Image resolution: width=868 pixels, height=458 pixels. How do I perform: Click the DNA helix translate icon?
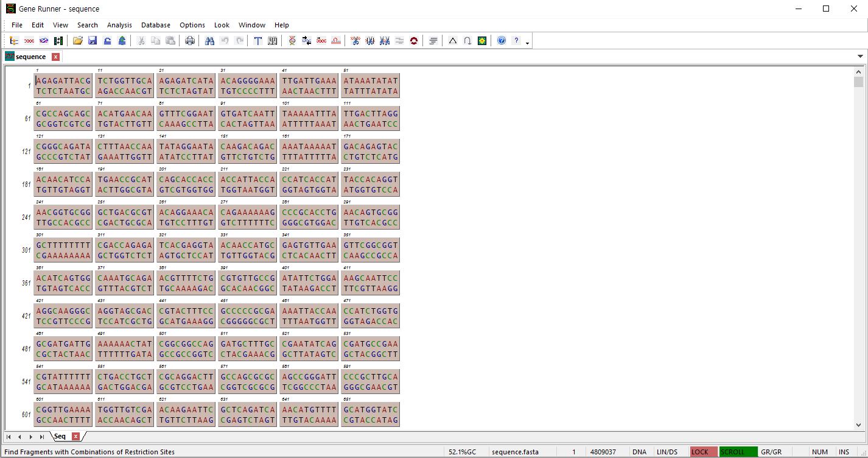click(x=292, y=41)
